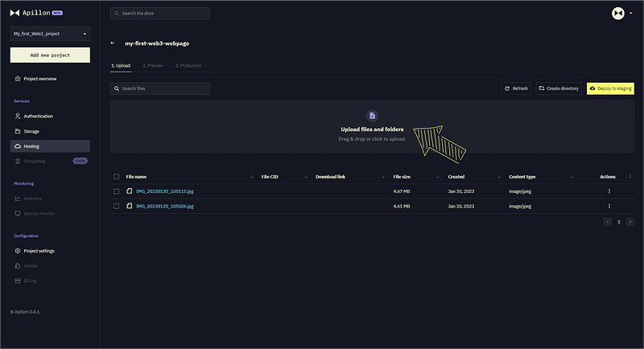Sort by File name column arrow
The height and width of the screenshot is (349, 644).
coord(252,177)
